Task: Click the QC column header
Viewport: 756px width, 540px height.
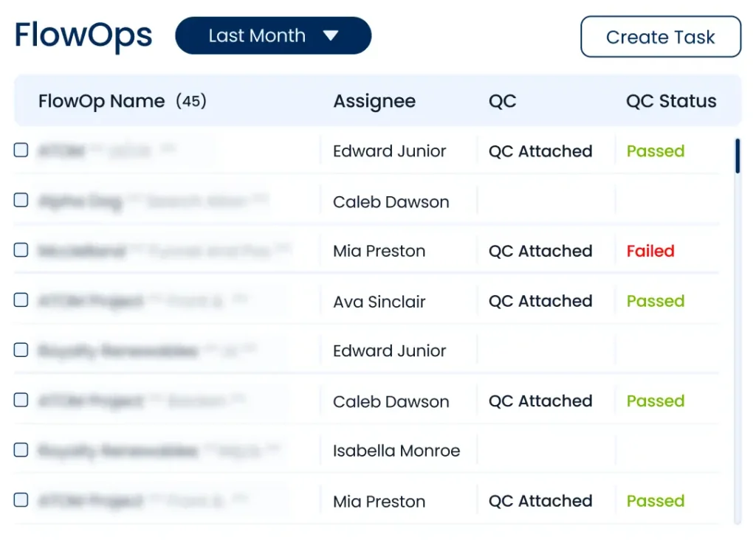Action: tap(502, 101)
